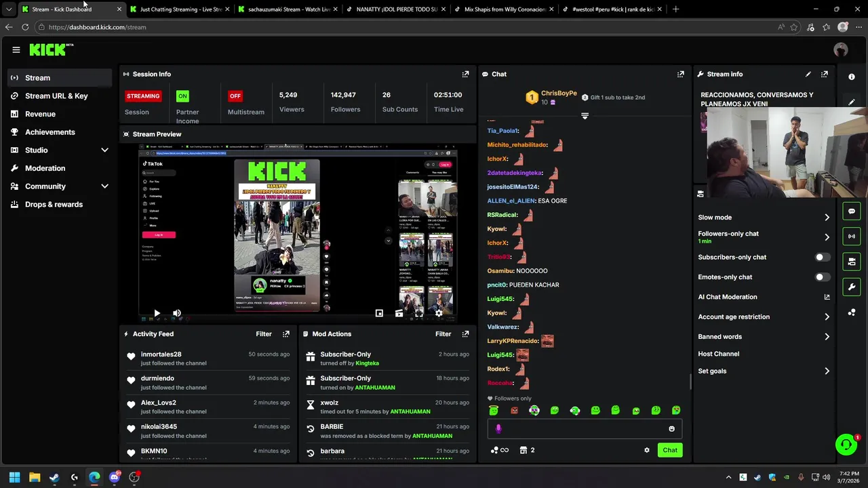
Task: Open stream preview settings gear
Action: (439, 313)
